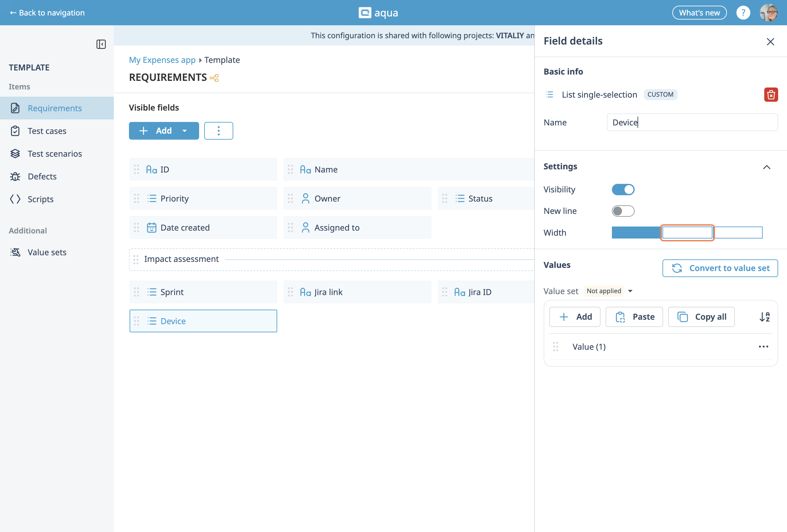Set Width to the third segment

[738, 233]
